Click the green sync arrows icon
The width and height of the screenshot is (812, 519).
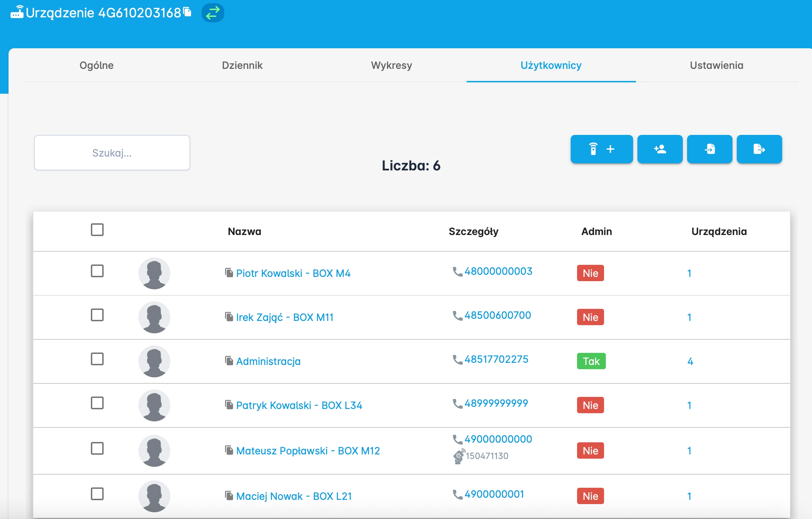point(213,13)
